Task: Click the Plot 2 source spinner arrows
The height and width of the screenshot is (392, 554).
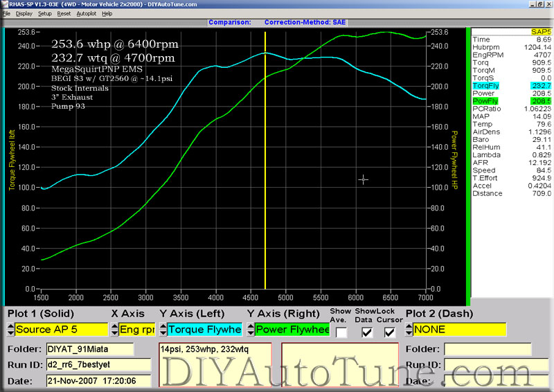Action: point(409,330)
